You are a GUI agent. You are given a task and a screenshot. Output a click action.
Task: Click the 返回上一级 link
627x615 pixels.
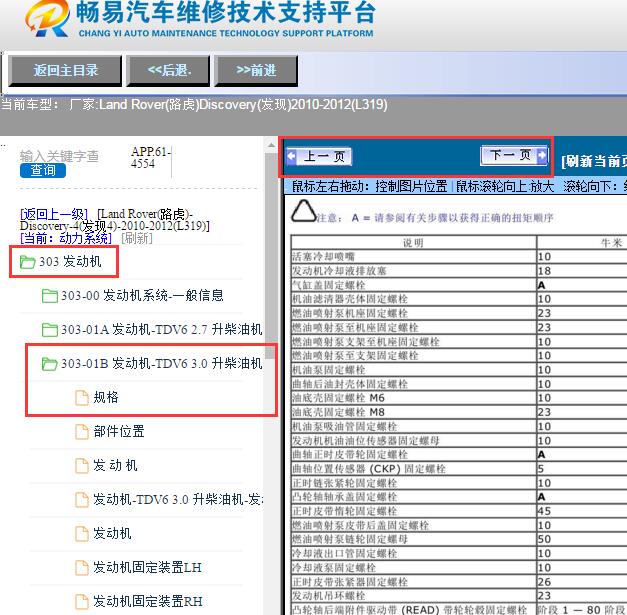[54, 214]
